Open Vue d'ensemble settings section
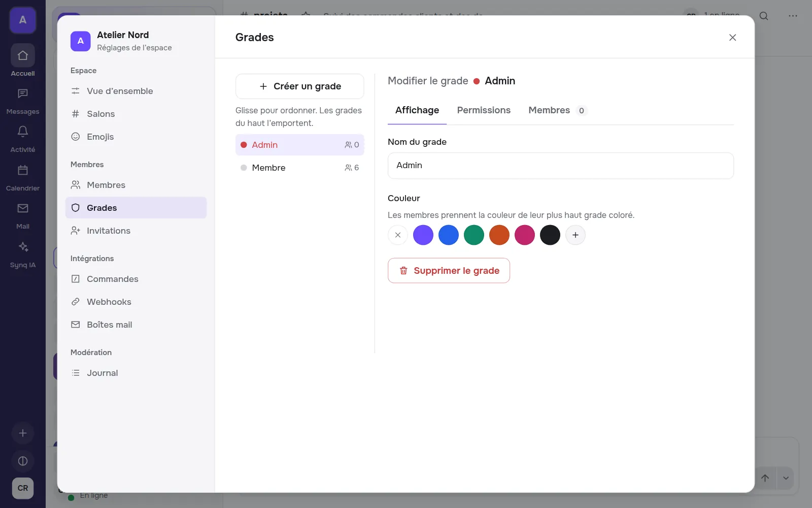The height and width of the screenshot is (508, 812). pyautogui.click(x=136, y=91)
